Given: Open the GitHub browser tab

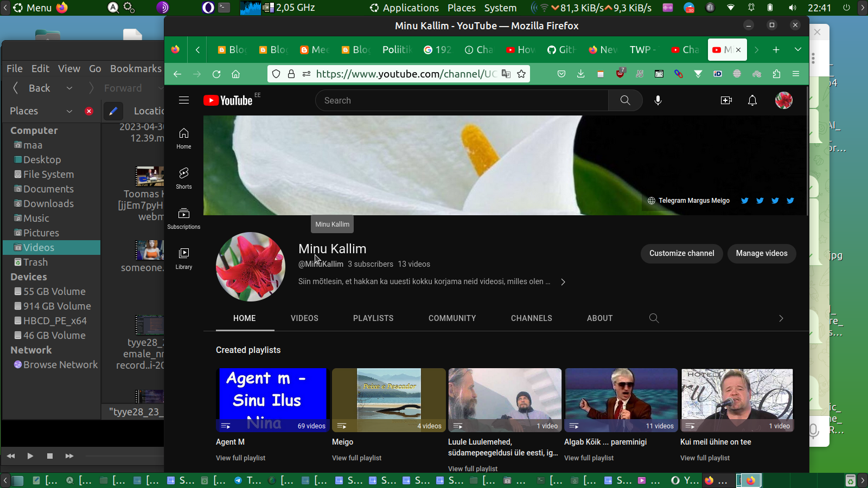Looking at the screenshot, I should click(x=561, y=49).
